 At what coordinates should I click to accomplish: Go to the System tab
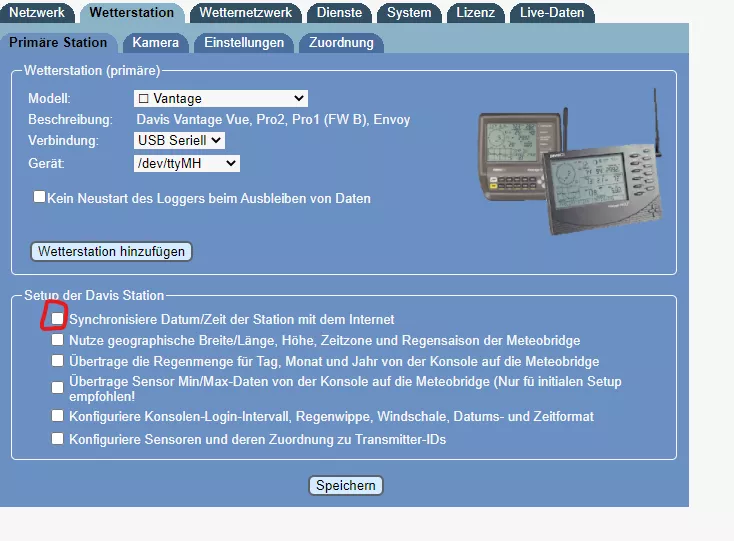click(x=409, y=12)
